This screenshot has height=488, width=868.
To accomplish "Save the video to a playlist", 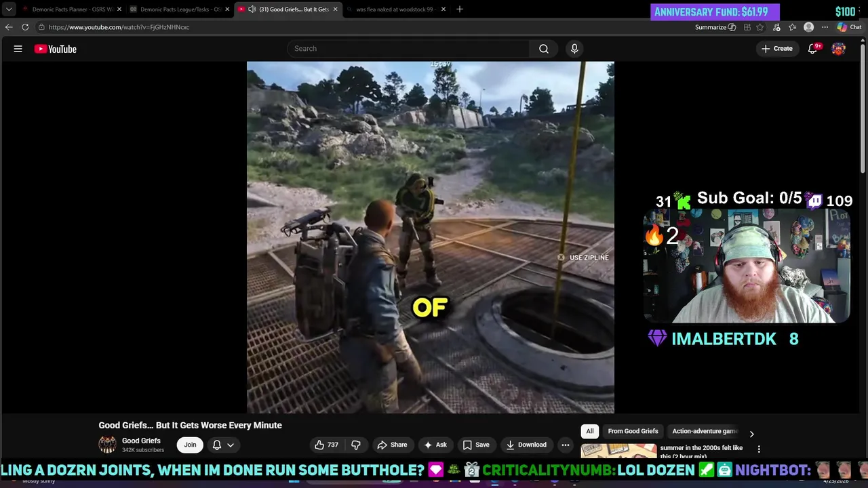I will point(476,445).
